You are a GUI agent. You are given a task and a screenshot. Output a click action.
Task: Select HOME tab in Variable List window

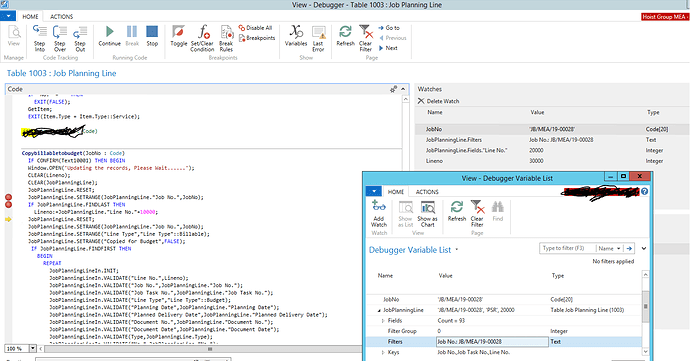point(396,192)
